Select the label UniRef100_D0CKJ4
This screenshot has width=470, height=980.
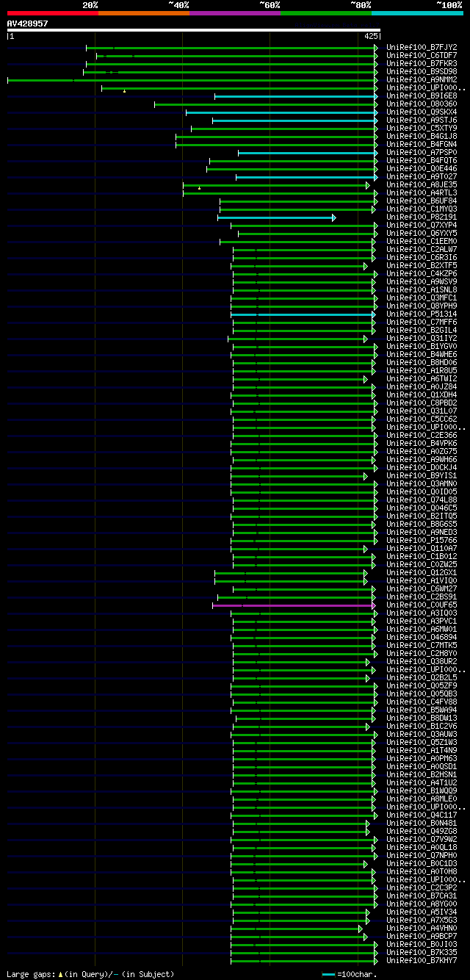coord(422,468)
